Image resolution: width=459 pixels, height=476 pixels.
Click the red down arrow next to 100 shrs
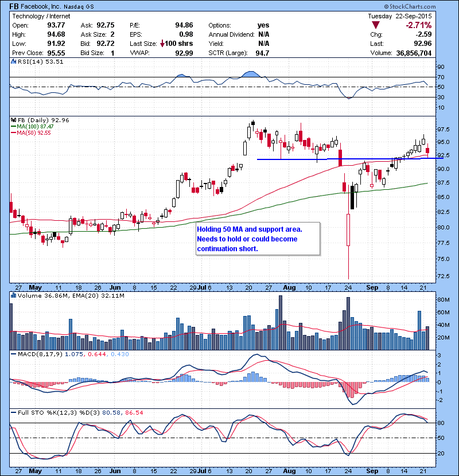pos(162,44)
